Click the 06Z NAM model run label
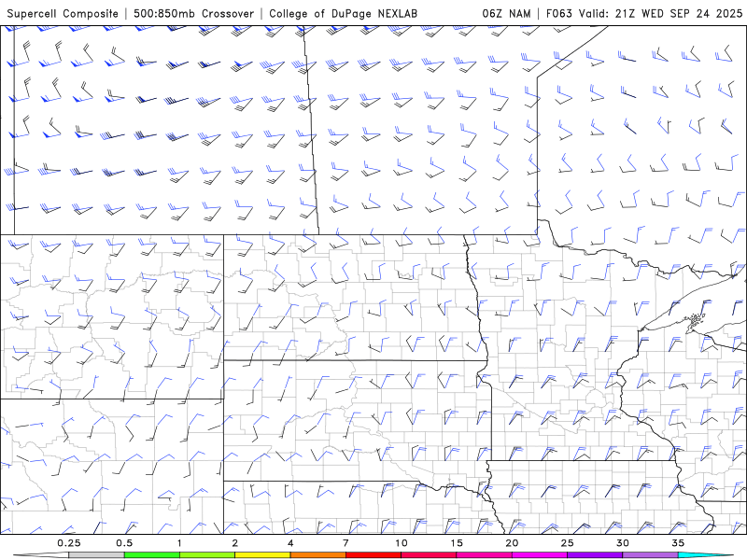747x560 pixels. pyautogui.click(x=506, y=14)
